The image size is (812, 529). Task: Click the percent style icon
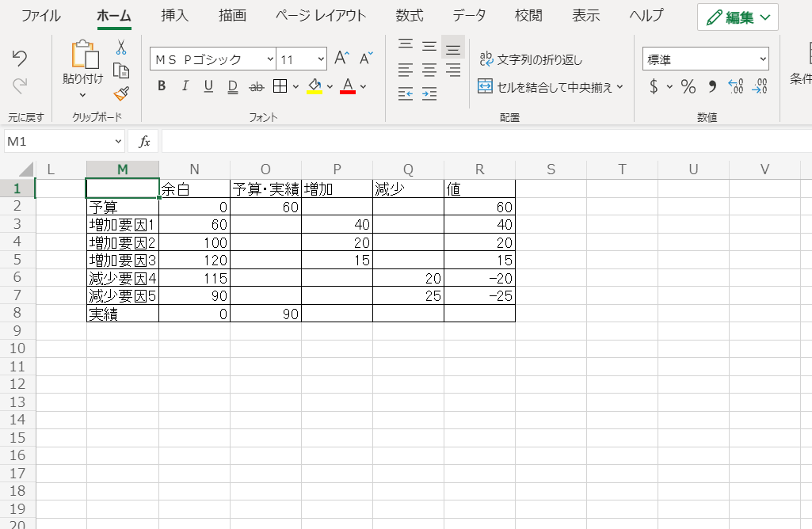tap(688, 86)
